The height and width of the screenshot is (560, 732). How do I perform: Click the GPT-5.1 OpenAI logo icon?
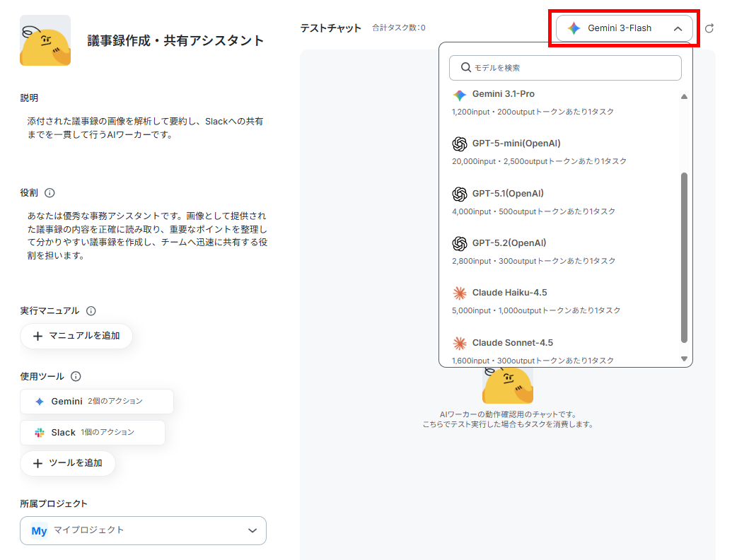pyautogui.click(x=460, y=194)
